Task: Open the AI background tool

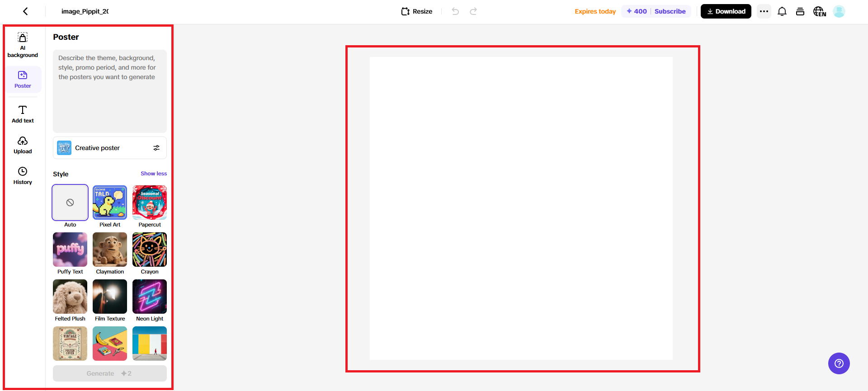Action: tap(23, 45)
